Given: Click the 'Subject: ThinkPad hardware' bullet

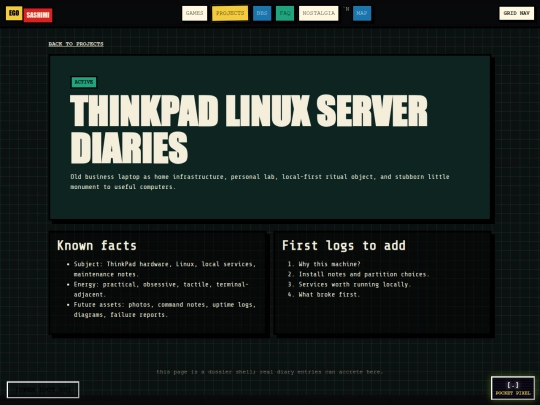Looking at the screenshot, I should point(165,269).
